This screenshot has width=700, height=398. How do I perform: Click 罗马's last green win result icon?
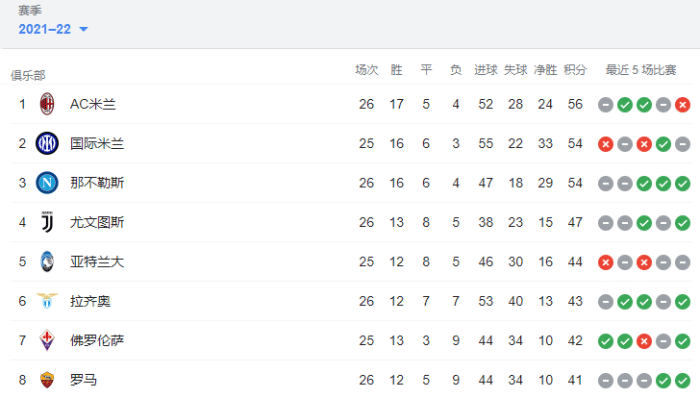pos(683,381)
